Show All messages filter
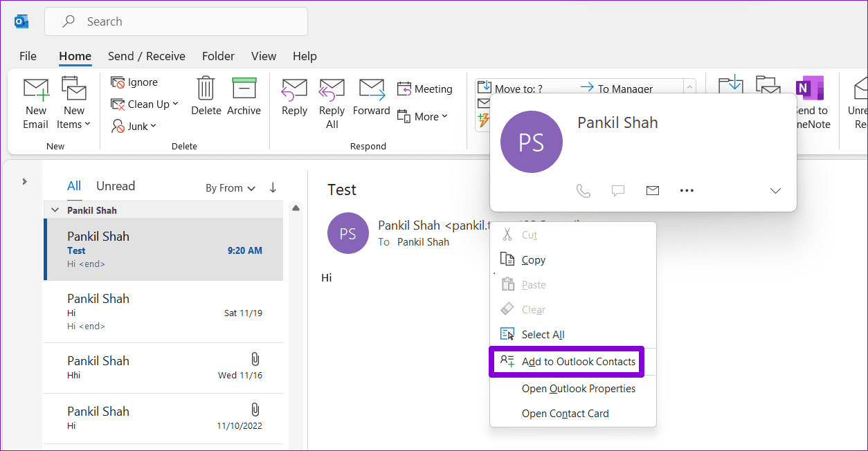 coord(74,186)
